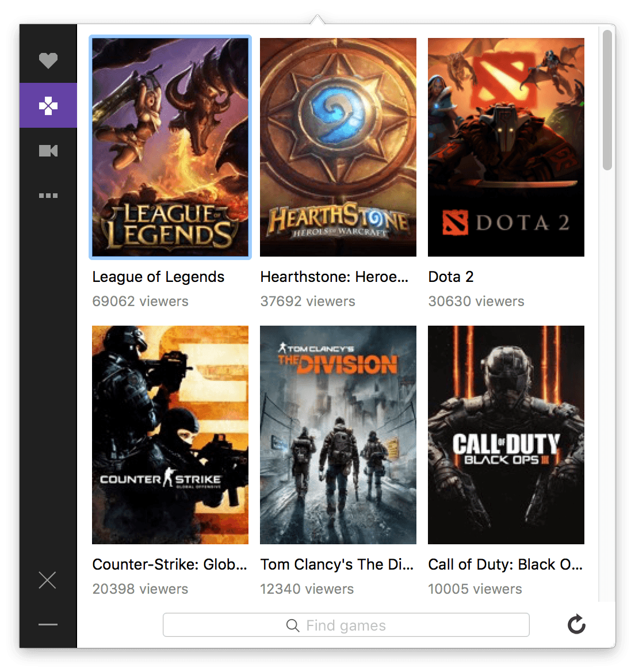Click the "Call of Duty: Black O..." title text
Image resolution: width=635 pixels, height=672 pixels.
click(x=505, y=564)
